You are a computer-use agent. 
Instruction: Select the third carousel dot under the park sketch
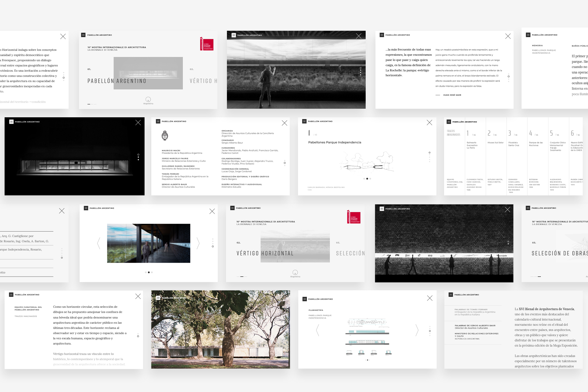click(370, 179)
